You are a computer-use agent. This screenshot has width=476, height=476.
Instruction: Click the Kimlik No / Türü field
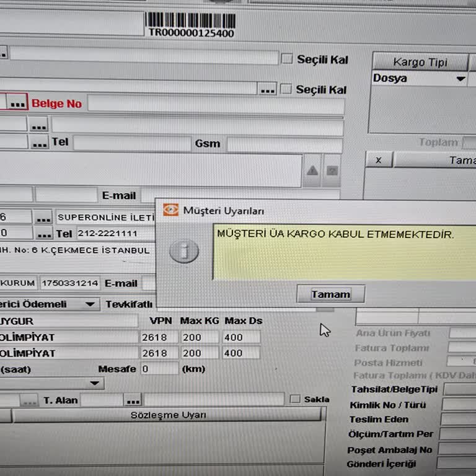coord(459,404)
